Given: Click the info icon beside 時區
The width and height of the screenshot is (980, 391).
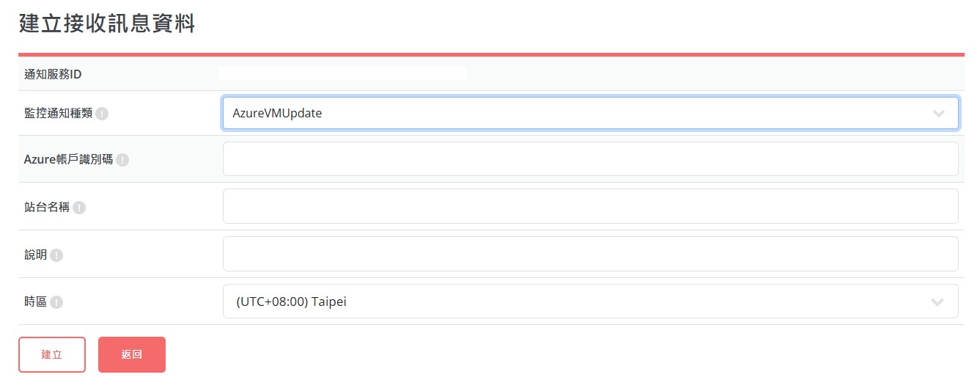Looking at the screenshot, I should tap(56, 302).
